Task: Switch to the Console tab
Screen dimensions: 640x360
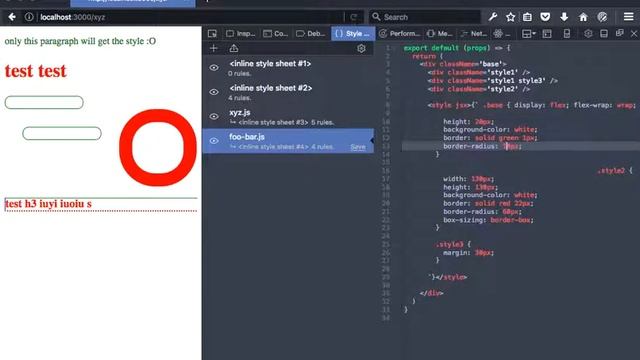Action: [x=276, y=33]
